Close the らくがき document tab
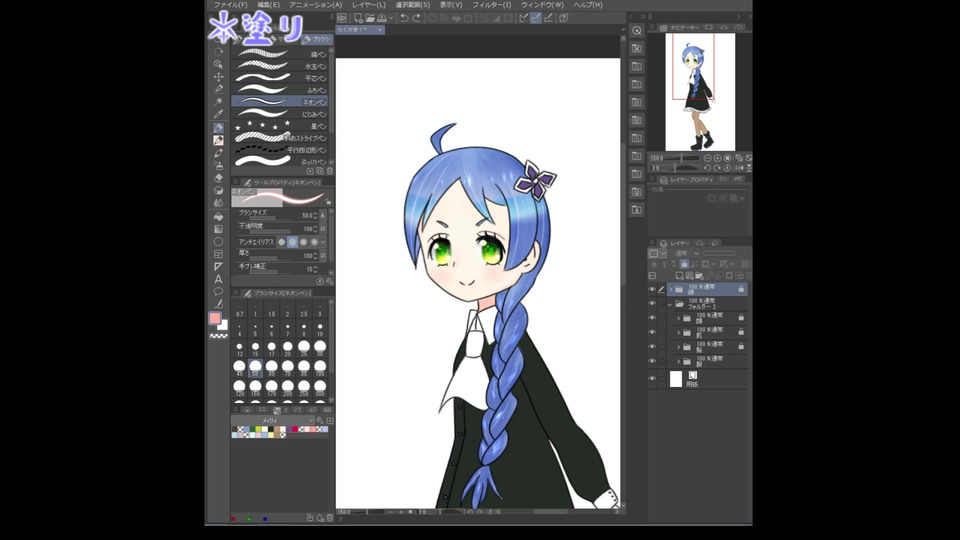 tap(380, 29)
